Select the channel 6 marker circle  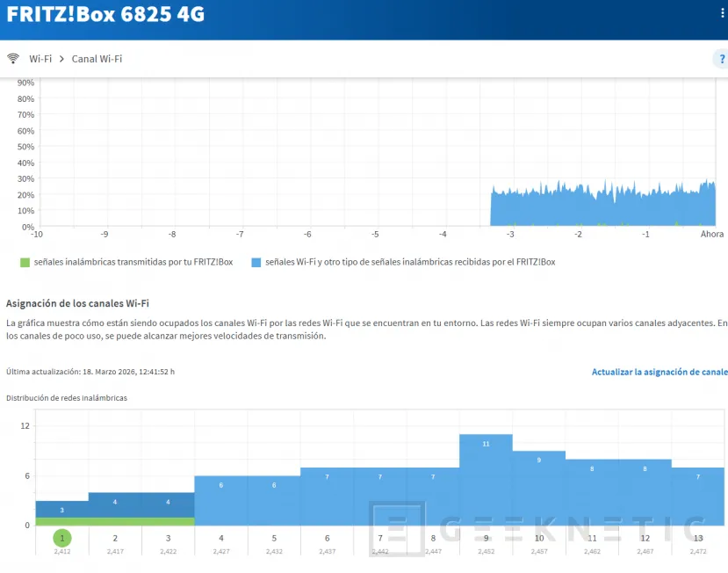[x=326, y=536]
